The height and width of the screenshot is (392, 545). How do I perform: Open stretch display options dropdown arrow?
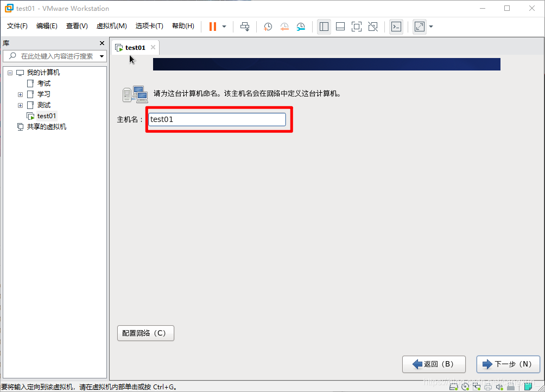[x=431, y=27]
